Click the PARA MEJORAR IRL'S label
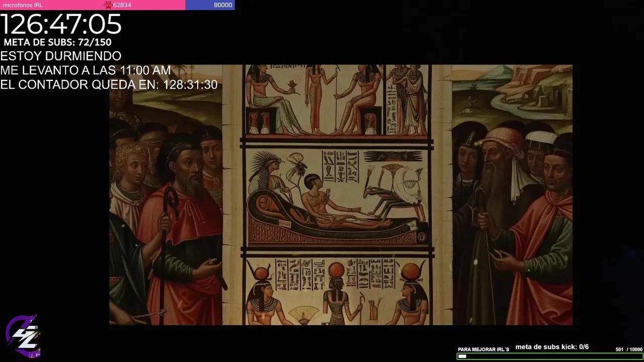Screen dimensions: 644x362 coord(484,349)
